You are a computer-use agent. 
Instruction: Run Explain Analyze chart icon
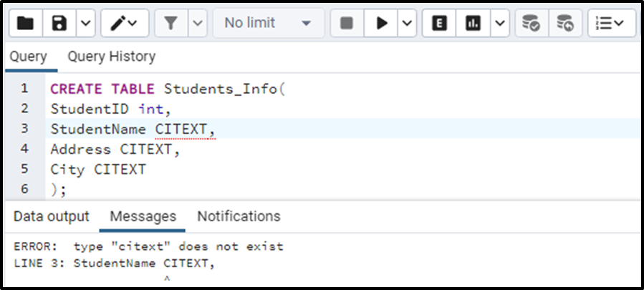coord(473,24)
